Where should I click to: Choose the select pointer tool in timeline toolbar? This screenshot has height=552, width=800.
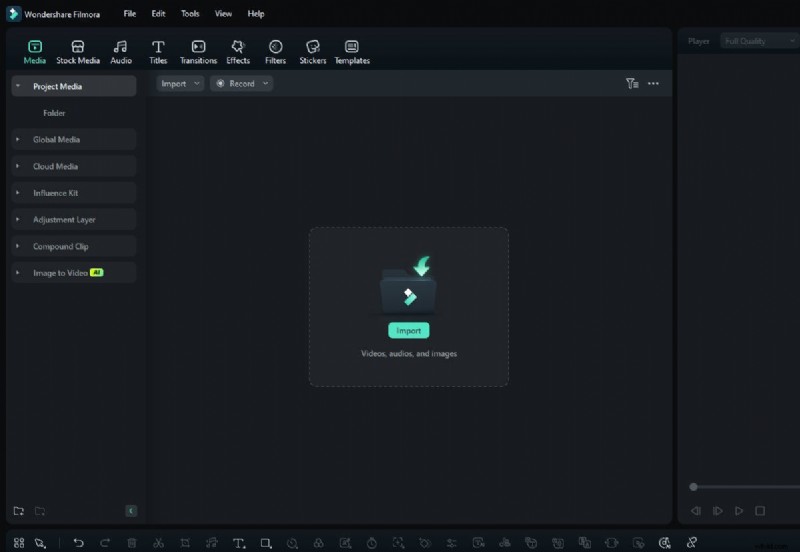coord(40,543)
